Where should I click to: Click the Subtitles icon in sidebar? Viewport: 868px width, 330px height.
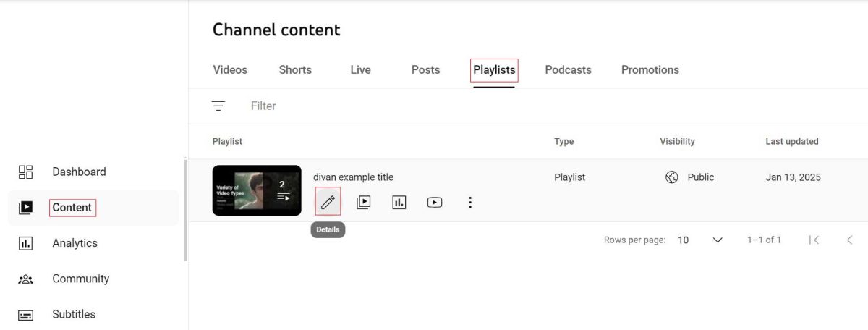point(25,315)
